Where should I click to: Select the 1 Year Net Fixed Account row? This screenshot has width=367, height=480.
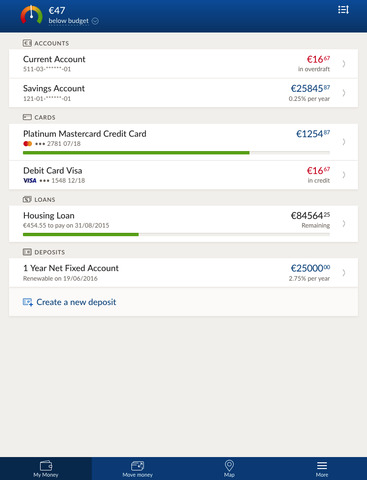point(183,273)
